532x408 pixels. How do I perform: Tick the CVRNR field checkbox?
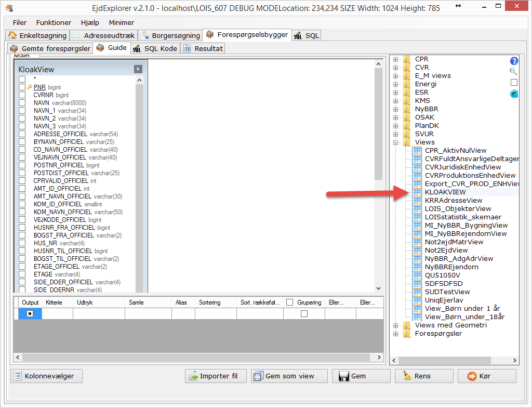[x=22, y=95]
